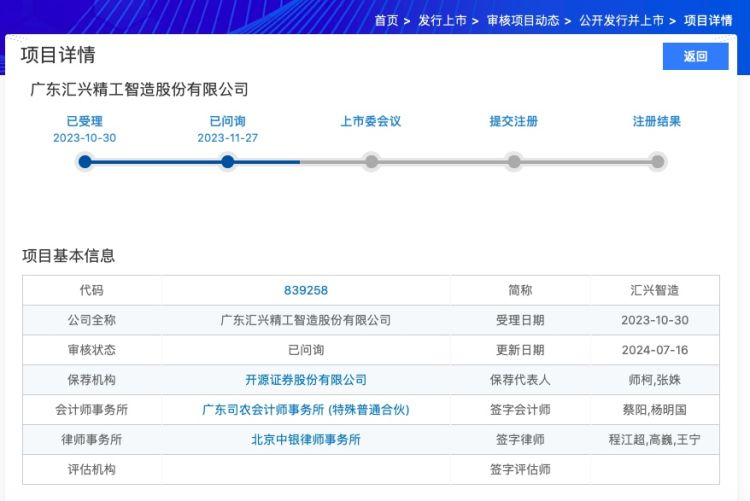Navigate to 公开发行并上市 breadcrumb

coord(621,21)
